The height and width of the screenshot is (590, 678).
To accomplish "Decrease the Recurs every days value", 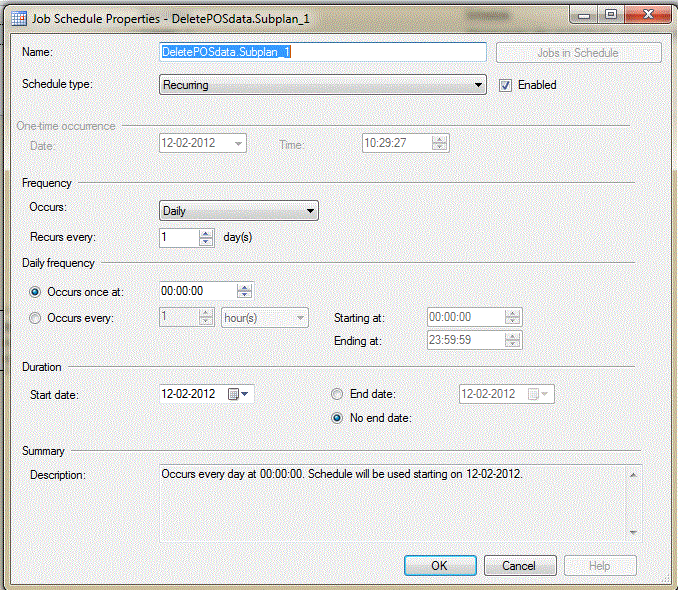I will tap(206, 242).
